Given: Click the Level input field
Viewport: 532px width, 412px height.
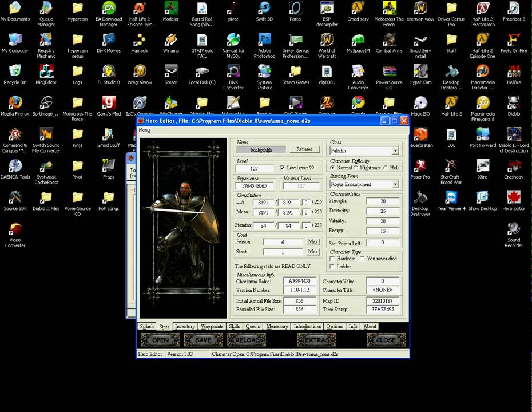Looking at the screenshot, I should tap(254, 168).
